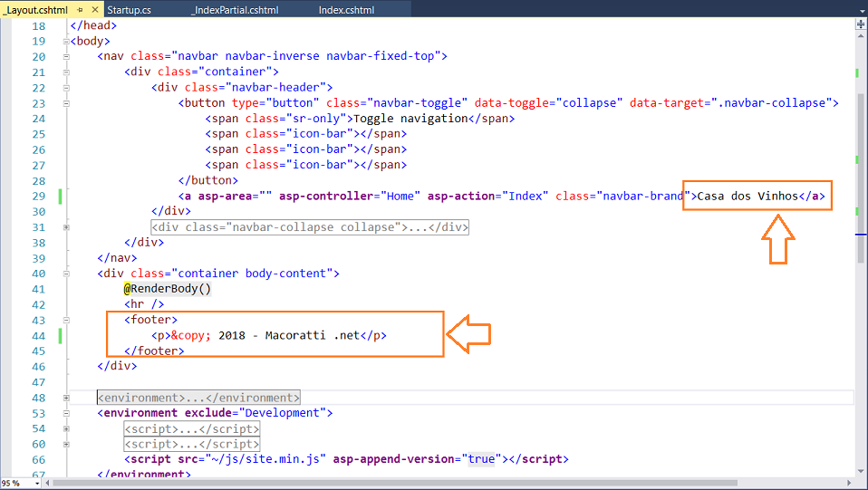Click the "navbar-header" class value on line 22
The image size is (868, 490).
[275, 88]
